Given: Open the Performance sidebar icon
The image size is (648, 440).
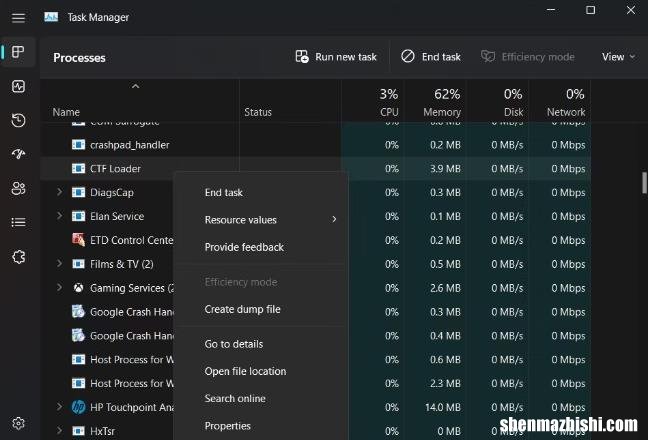Looking at the screenshot, I should pyautogui.click(x=18, y=86).
